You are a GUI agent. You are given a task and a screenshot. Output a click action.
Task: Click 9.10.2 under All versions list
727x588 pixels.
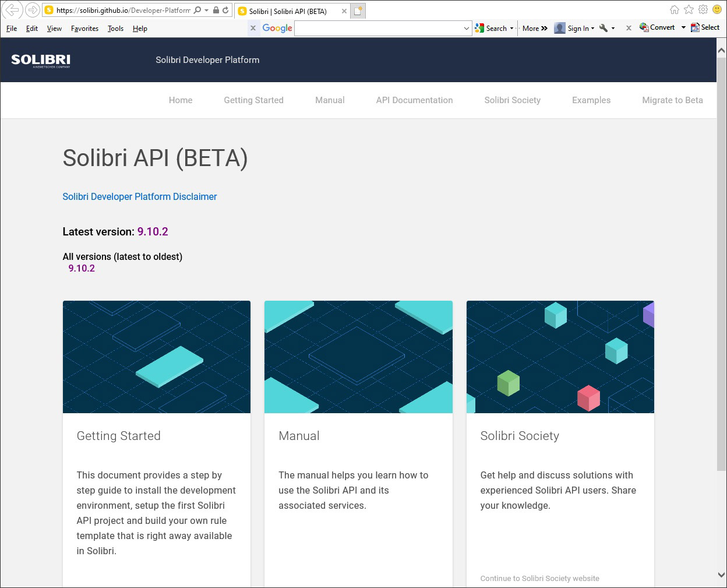click(x=82, y=269)
